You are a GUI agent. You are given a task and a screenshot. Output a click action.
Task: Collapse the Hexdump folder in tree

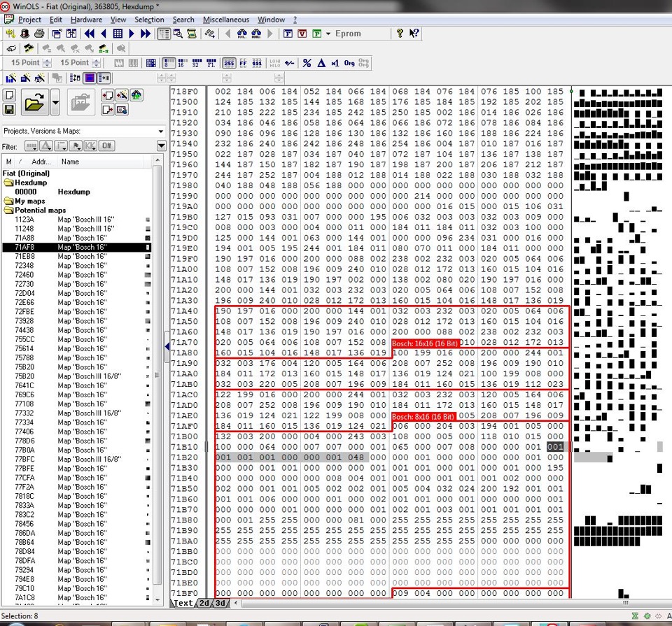tap(8, 183)
